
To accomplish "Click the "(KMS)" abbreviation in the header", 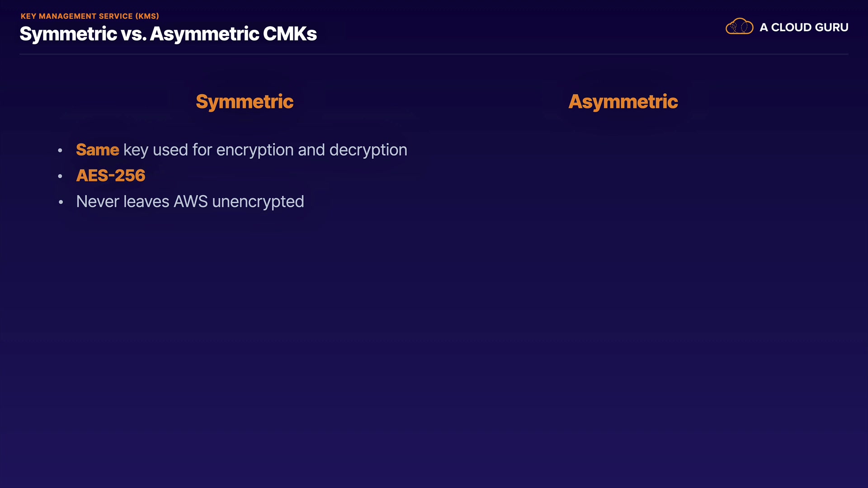I will tap(147, 16).
